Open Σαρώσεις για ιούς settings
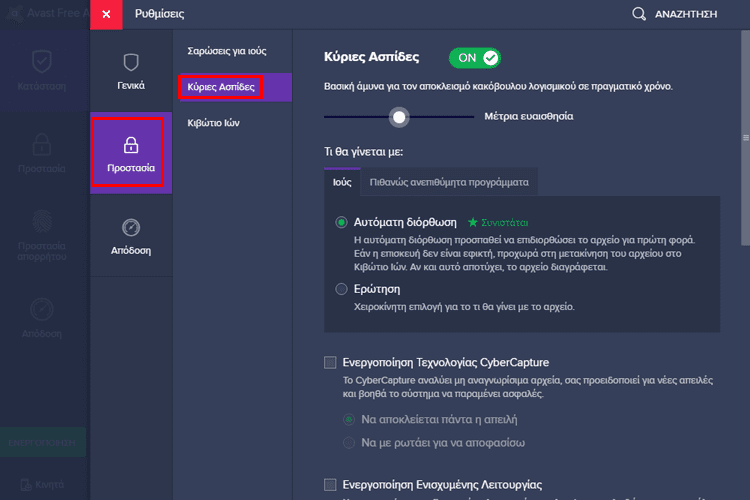The width and height of the screenshot is (750, 500). pyautogui.click(x=227, y=51)
